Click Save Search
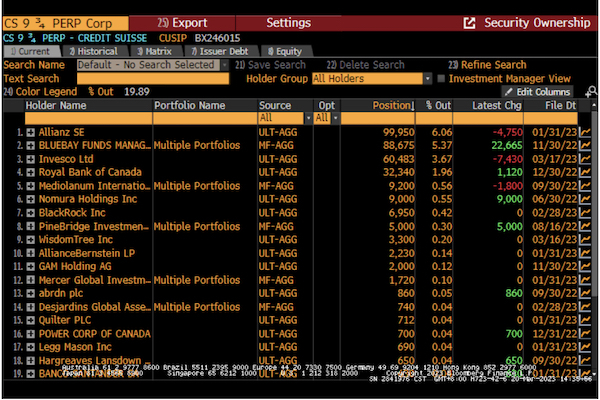 271,65
